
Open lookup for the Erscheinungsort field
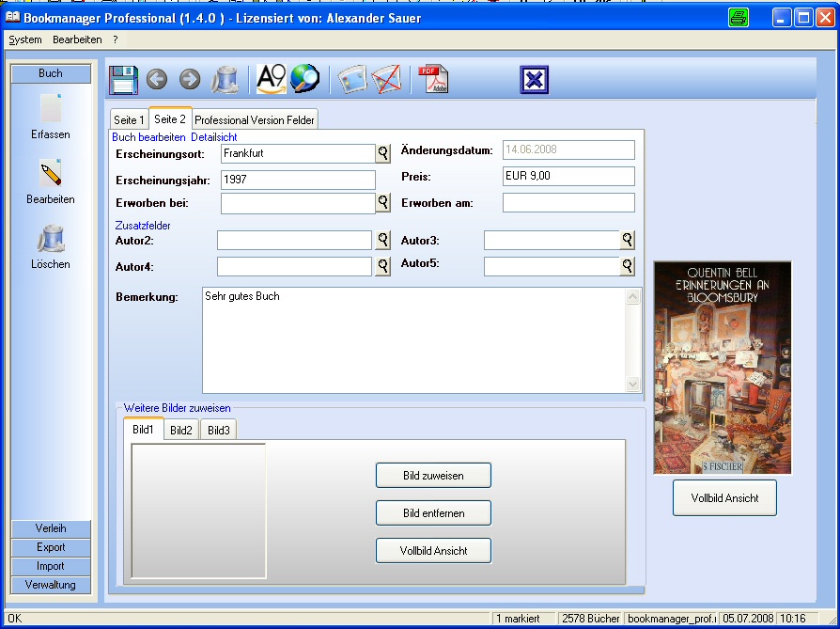[x=383, y=152]
